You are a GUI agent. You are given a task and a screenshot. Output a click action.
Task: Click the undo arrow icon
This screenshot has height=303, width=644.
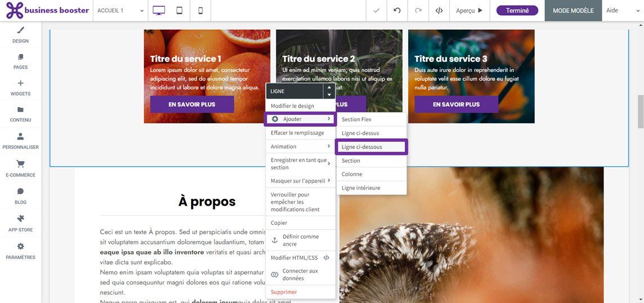397,11
